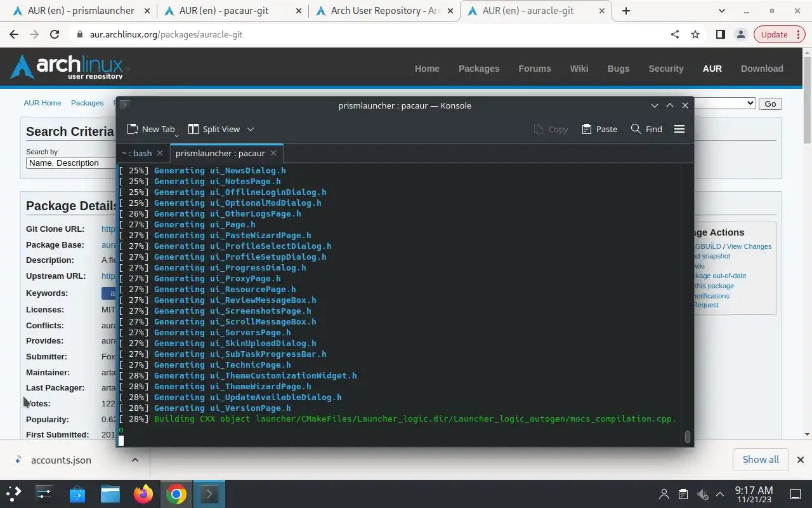Click the user tray icon
The height and width of the screenshot is (508, 812).
coord(664,494)
